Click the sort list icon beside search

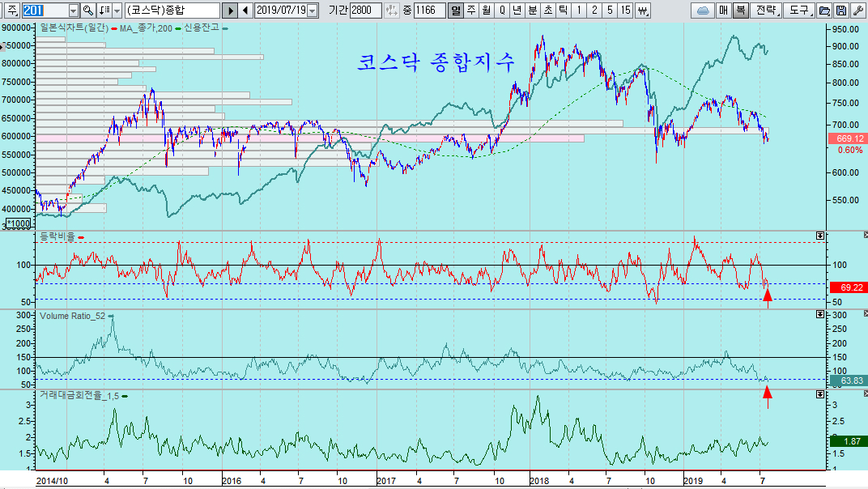click(103, 11)
